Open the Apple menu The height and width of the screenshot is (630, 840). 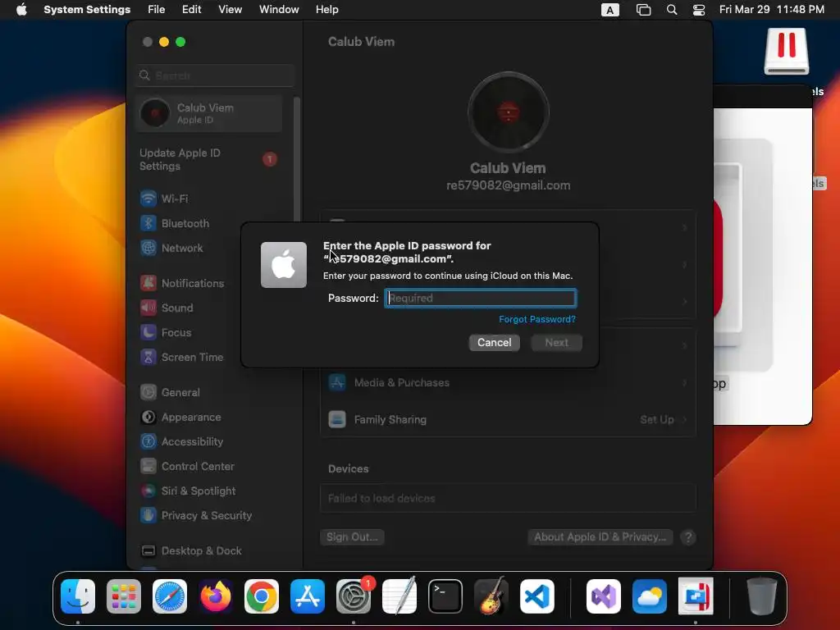pos(21,10)
